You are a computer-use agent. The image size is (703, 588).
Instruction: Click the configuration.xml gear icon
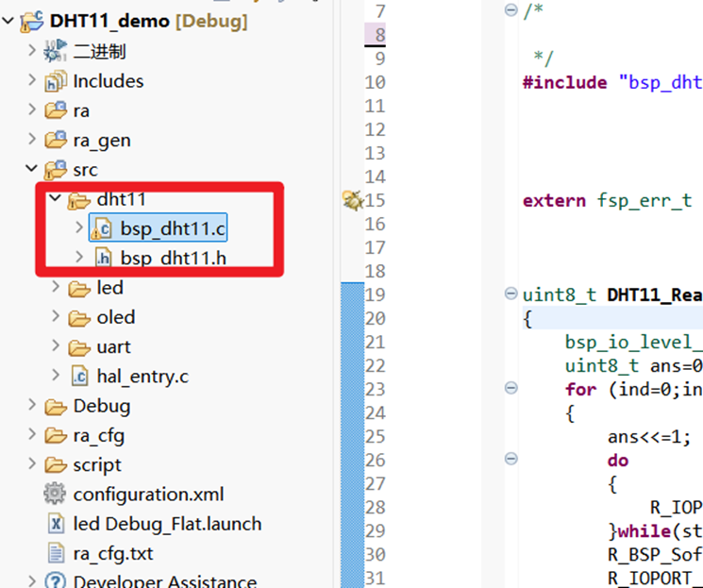click(x=55, y=494)
